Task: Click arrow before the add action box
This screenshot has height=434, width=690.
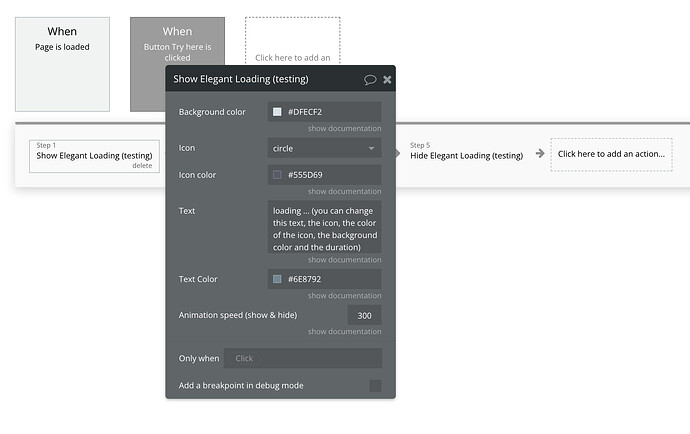Action: 540,154
